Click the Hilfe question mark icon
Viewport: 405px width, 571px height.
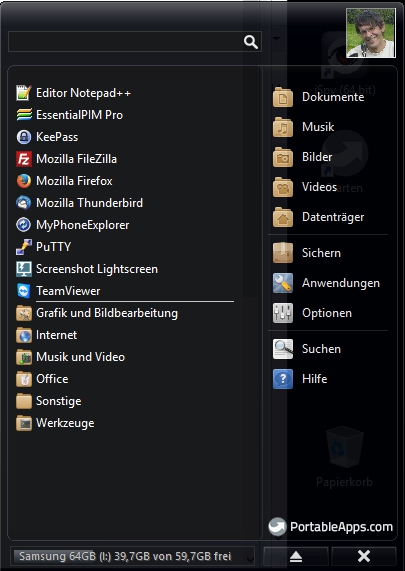[x=283, y=379]
